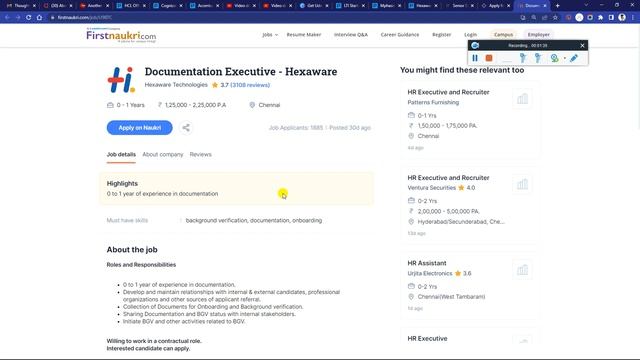
Task: Open the browser zoom magnifier icon
Action: pyautogui.click(x=534, y=18)
